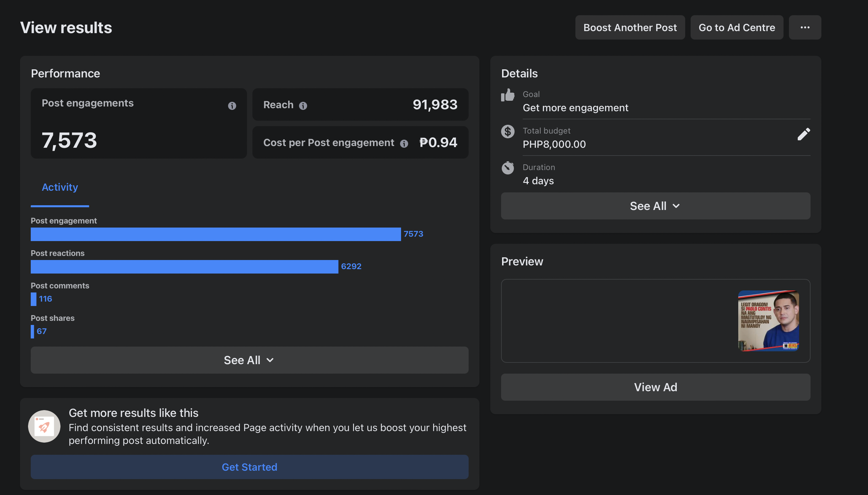Image resolution: width=868 pixels, height=495 pixels.
Task: Expand See All under Performance activity
Action: 249,360
